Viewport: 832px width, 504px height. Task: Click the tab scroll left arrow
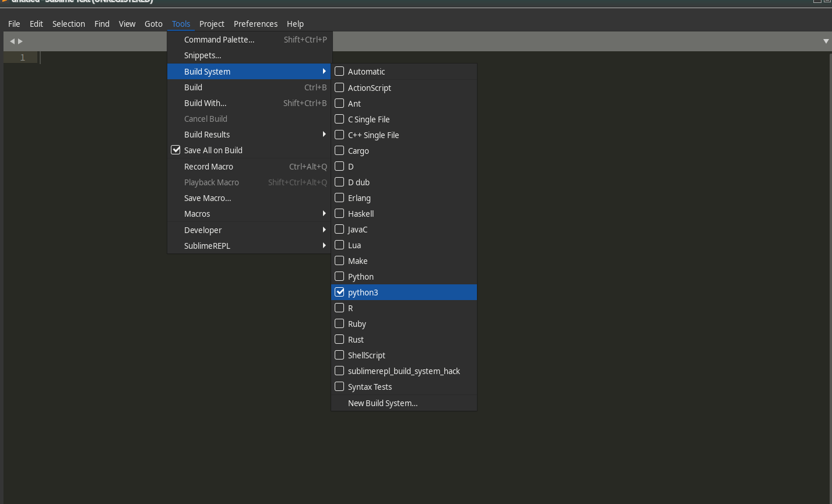pyautogui.click(x=12, y=41)
